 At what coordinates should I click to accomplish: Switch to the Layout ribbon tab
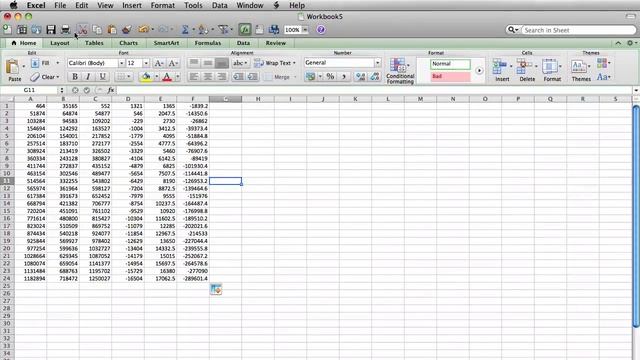60,43
